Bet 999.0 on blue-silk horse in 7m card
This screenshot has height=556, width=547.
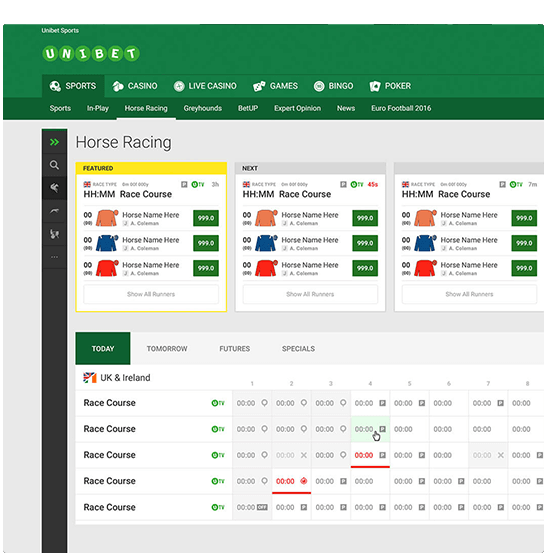[x=524, y=243]
